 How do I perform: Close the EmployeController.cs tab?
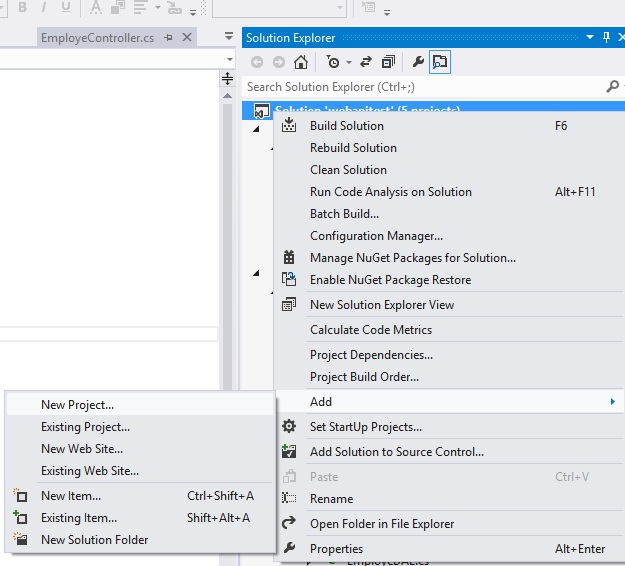click(187, 37)
